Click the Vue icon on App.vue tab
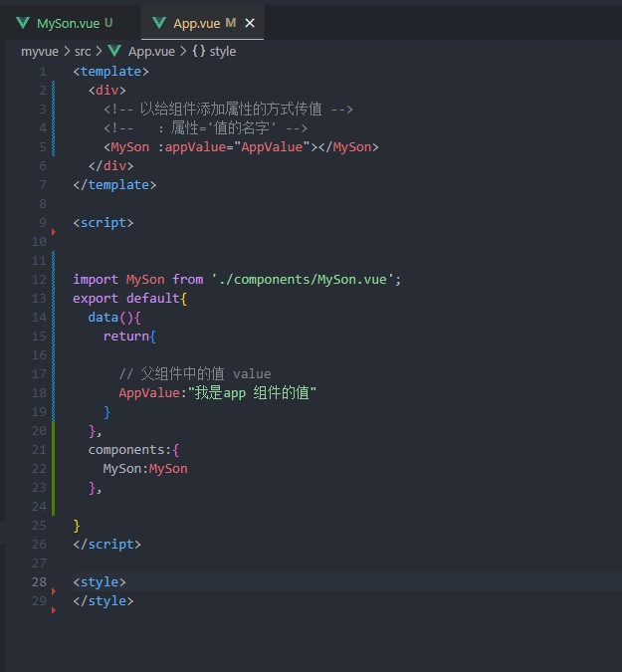This screenshot has width=622, height=672. coord(158,22)
